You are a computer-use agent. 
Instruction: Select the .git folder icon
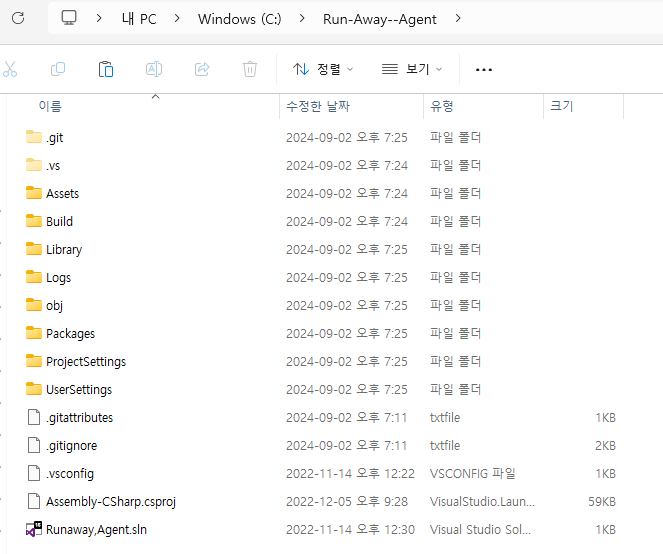34,137
